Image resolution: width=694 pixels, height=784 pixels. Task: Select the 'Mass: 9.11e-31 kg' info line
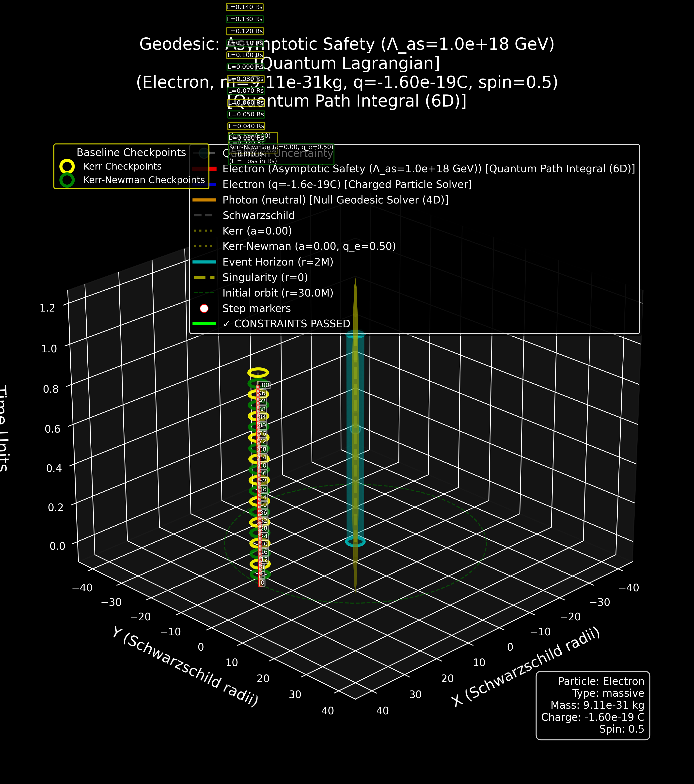click(597, 705)
